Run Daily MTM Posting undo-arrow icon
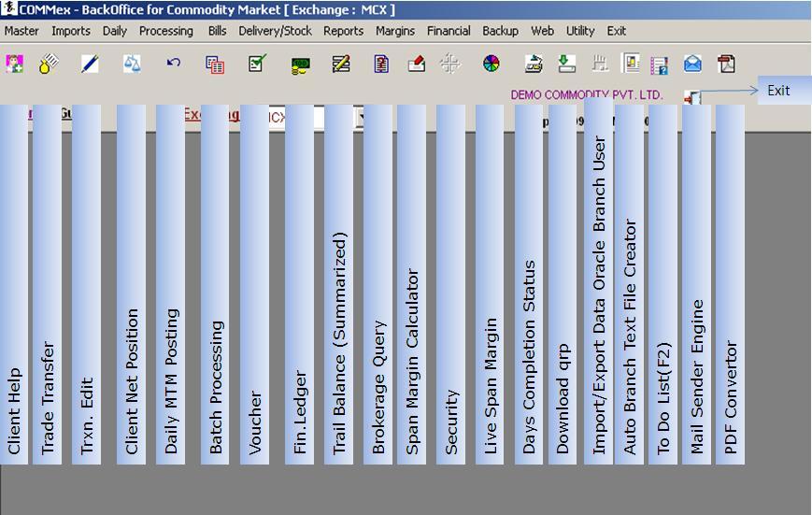The image size is (812, 515). [173, 64]
